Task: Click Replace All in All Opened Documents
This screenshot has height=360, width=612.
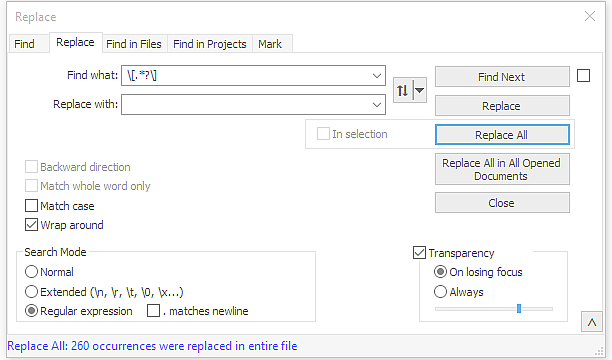Action: pos(502,169)
